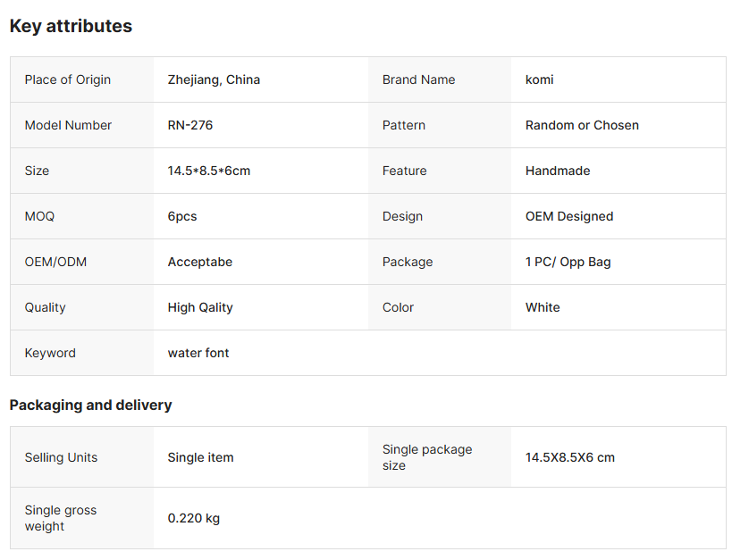Image resolution: width=732 pixels, height=560 pixels.
Task: Click the 14.5X8.5X6 cm package size
Action: [x=569, y=457]
